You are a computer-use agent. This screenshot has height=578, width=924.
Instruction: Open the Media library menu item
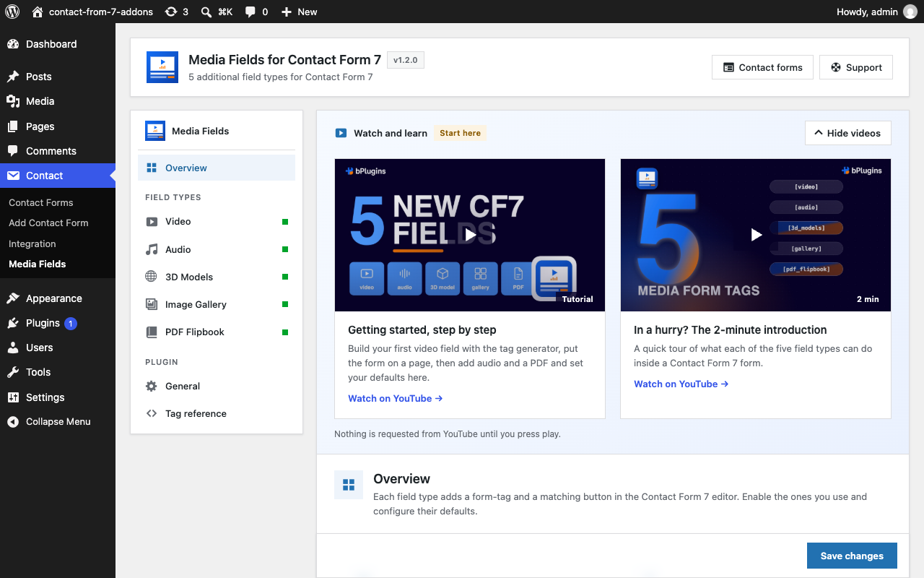pyautogui.click(x=58, y=101)
